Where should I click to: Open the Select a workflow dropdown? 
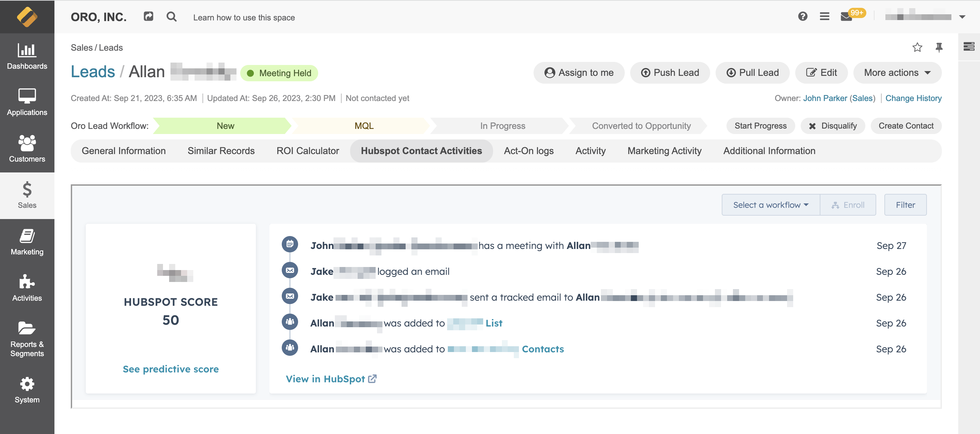coord(770,205)
